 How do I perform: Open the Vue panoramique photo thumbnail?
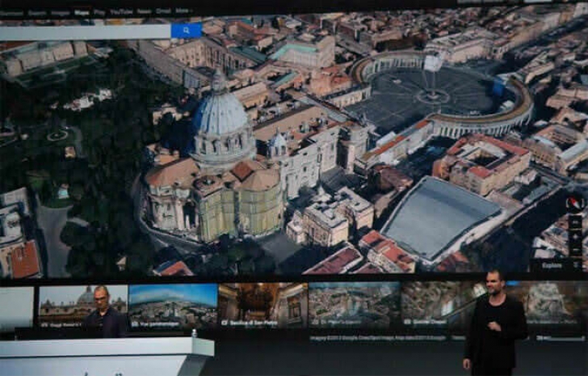pos(172,304)
